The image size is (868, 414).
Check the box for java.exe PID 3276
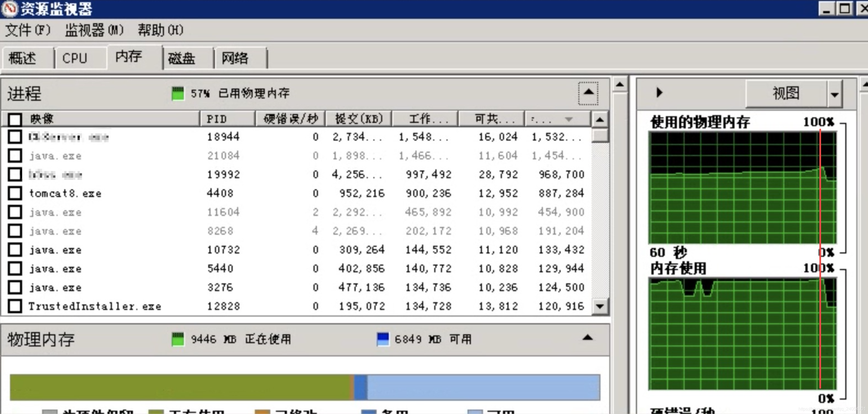tap(15, 288)
